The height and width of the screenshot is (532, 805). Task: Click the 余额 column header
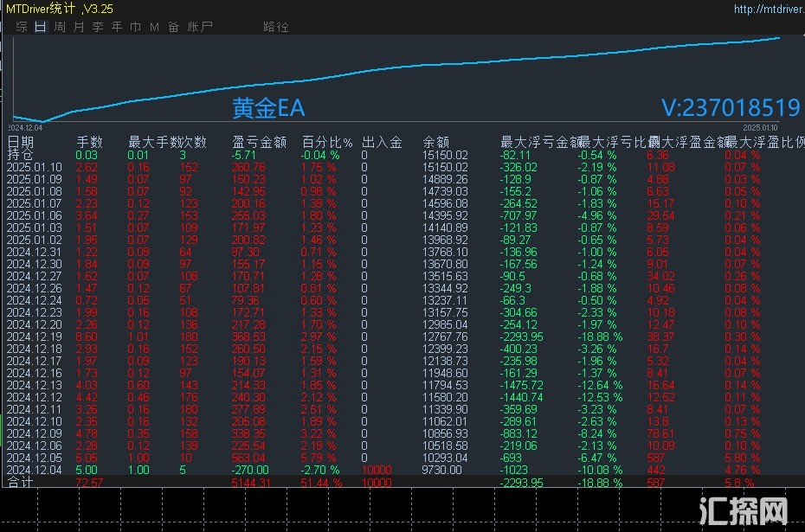435,142
